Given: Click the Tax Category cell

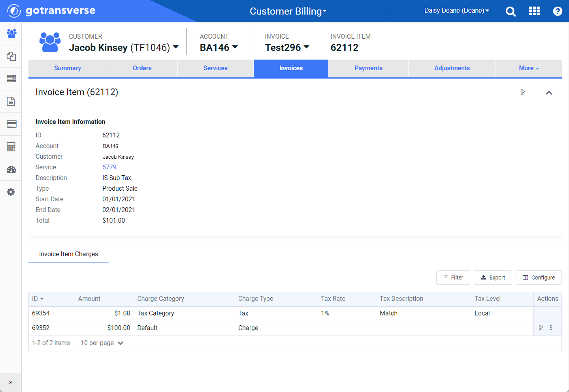Looking at the screenshot, I should [x=156, y=313].
